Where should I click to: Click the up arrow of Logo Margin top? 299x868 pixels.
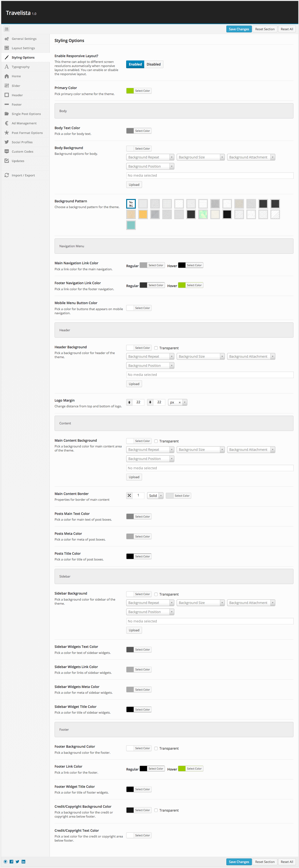[129, 402]
